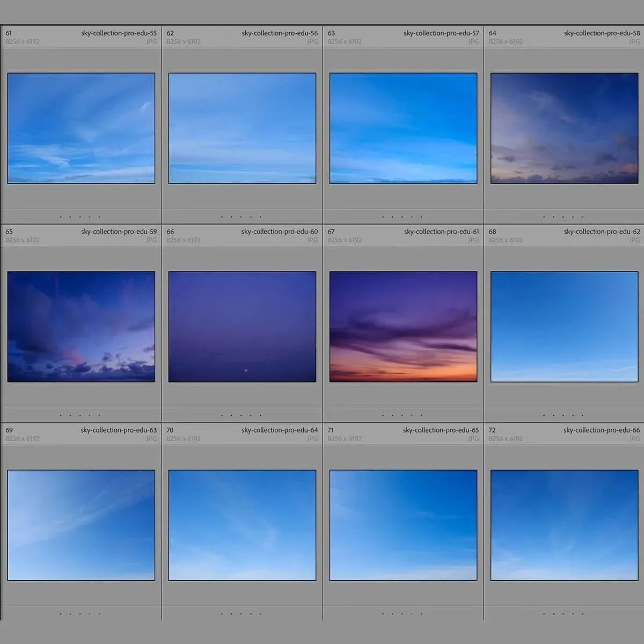Click the sky-collection-pro-edu-56 filename label
644x644 pixels.
point(280,33)
